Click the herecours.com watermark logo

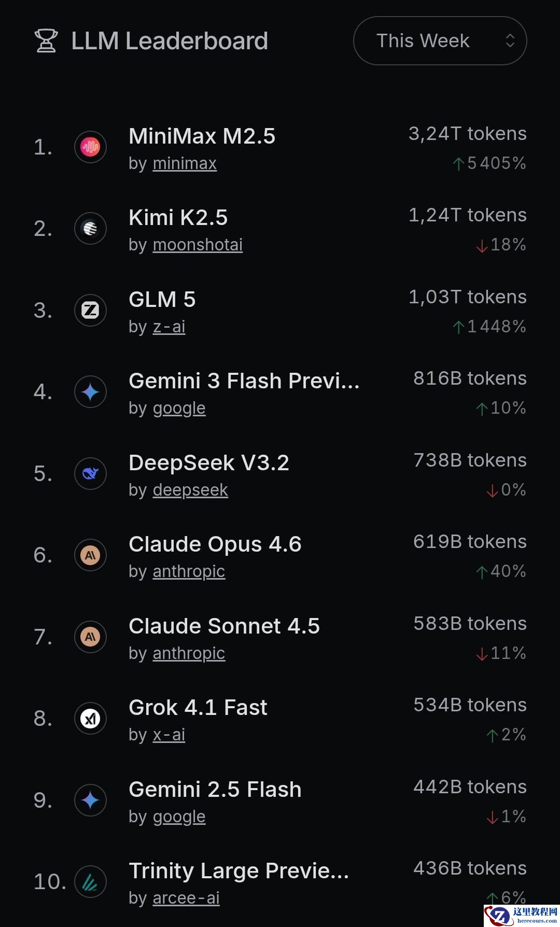pyautogui.click(x=522, y=915)
